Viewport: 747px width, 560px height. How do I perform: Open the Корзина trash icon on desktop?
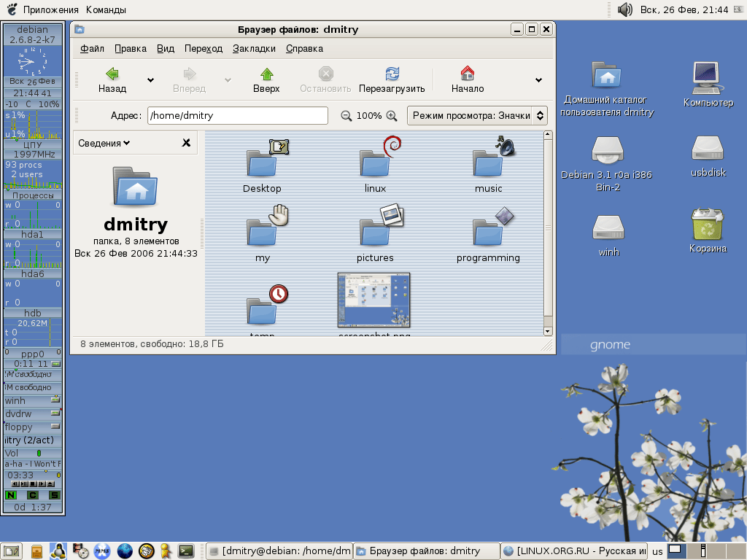(x=708, y=225)
